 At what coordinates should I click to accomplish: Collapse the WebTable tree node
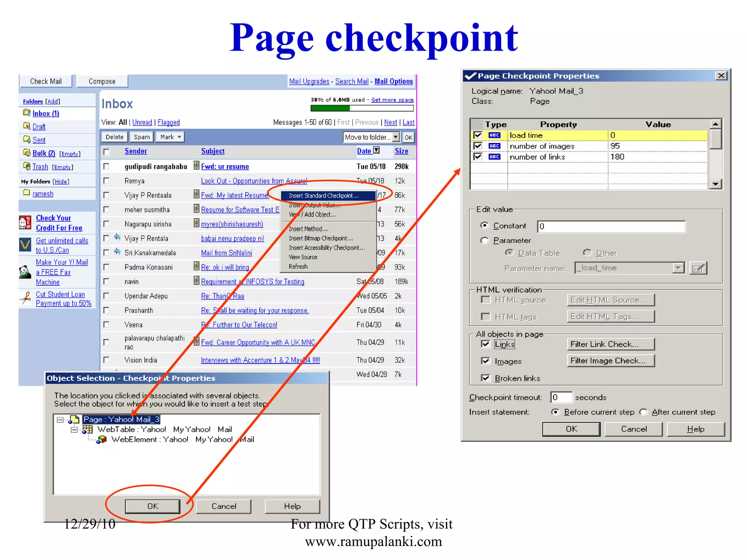click(74, 430)
